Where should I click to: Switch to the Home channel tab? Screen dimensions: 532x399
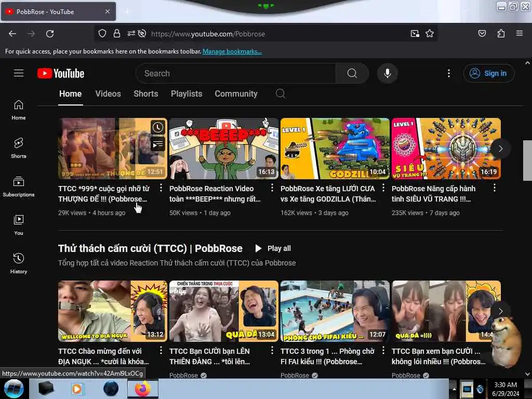click(71, 94)
